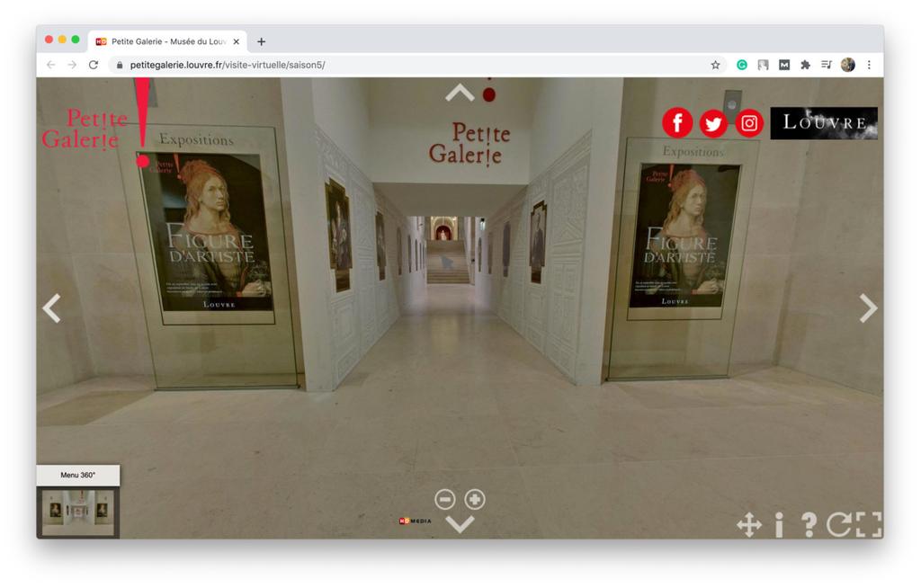
Task: Tilt the view down with the down chevron
Action: coord(460,524)
